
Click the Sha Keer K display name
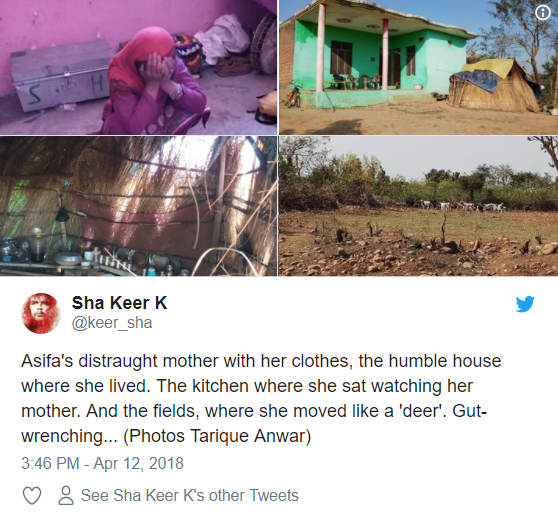tap(119, 303)
